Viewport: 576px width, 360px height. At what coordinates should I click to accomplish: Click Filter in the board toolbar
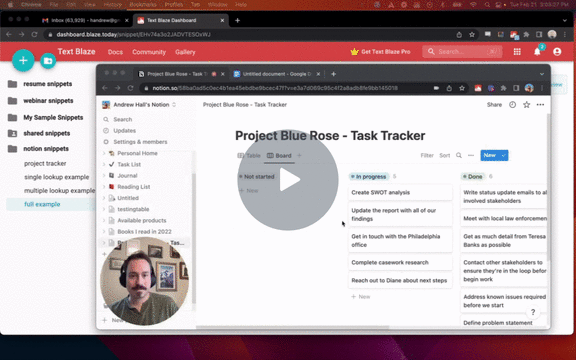pyautogui.click(x=427, y=156)
